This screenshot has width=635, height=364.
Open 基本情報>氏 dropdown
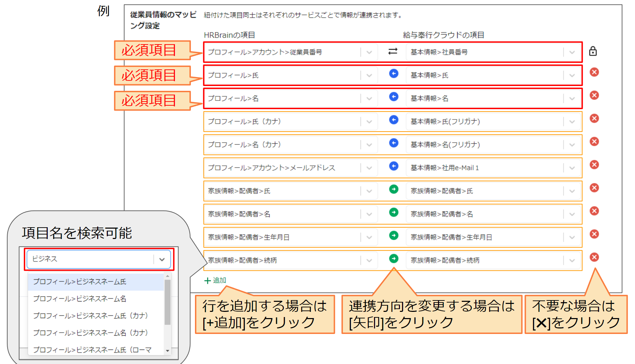pos(493,75)
